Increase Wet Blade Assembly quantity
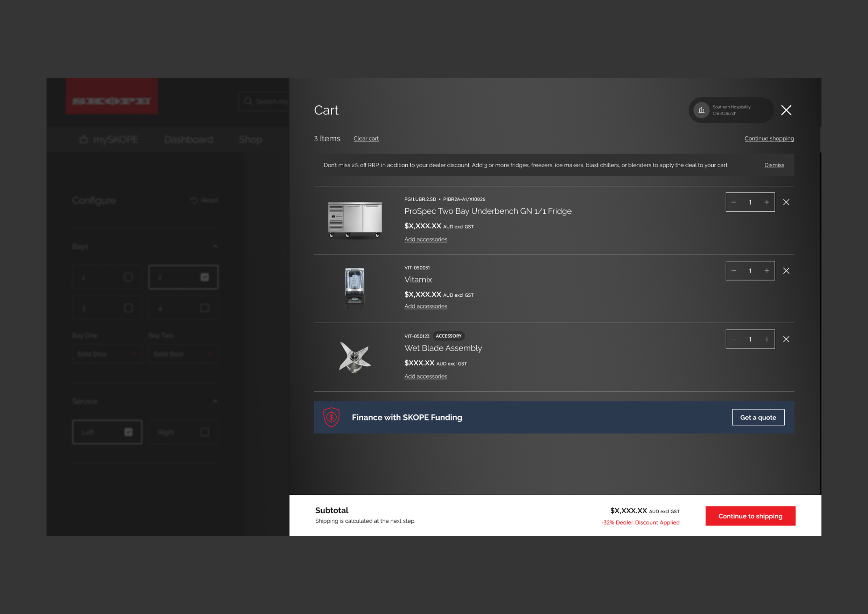Viewport: 868px width, 614px height. pyautogui.click(x=766, y=339)
